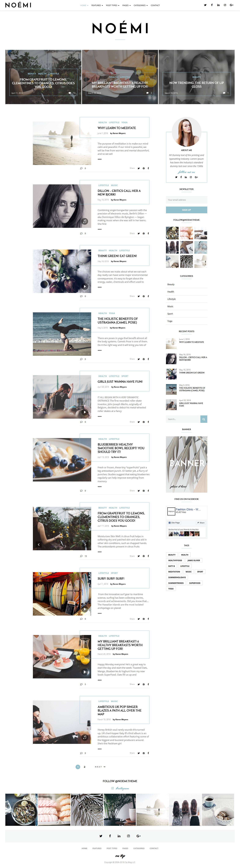Click the Meditation tag
Viewport: 240px width, 868px height.
(x=174, y=572)
